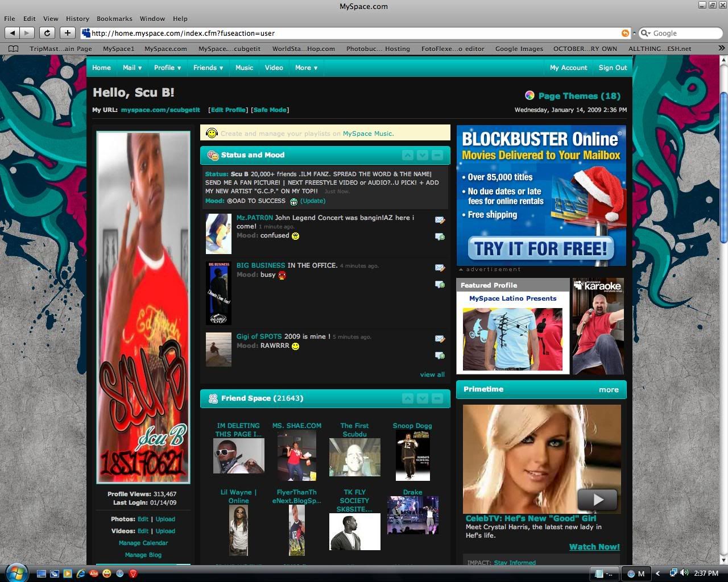This screenshot has width=728, height=582.
Task: Minimize the Friend Space module
Action: pos(437,398)
